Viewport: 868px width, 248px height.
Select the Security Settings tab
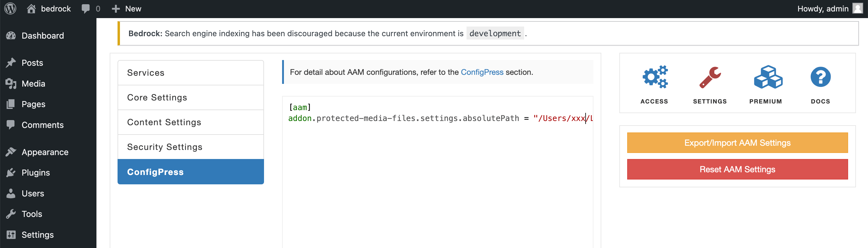[191, 147]
